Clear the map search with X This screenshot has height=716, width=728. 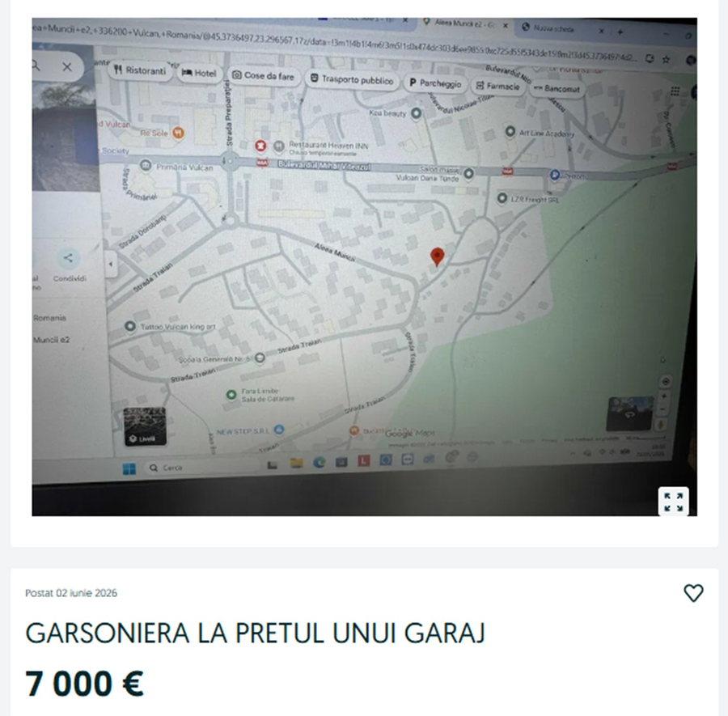pos(67,67)
